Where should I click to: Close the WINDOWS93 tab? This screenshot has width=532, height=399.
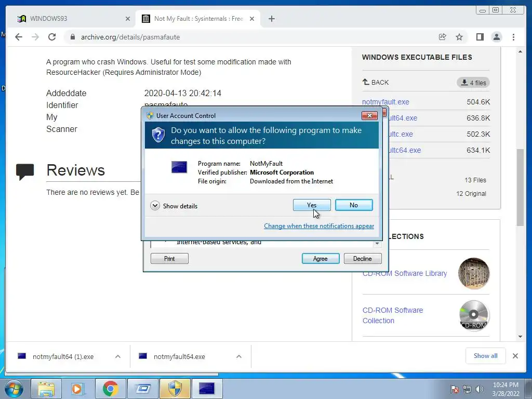(128, 19)
